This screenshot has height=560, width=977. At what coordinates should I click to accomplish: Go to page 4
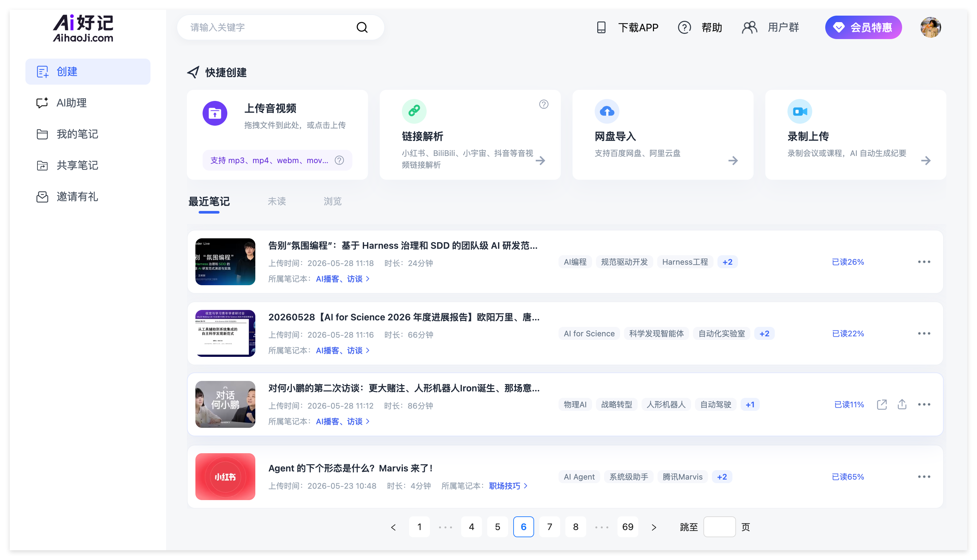(472, 527)
